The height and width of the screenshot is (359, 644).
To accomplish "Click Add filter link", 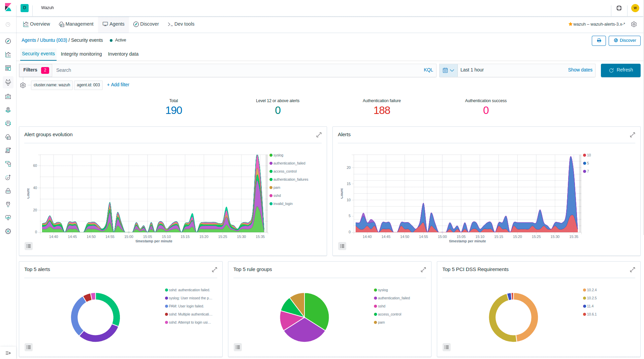I will pyautogui.click(x=118, y=85).
